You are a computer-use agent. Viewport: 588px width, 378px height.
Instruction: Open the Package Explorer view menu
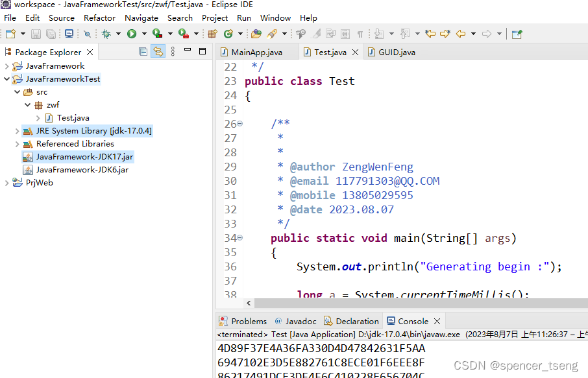click(173, 52)
